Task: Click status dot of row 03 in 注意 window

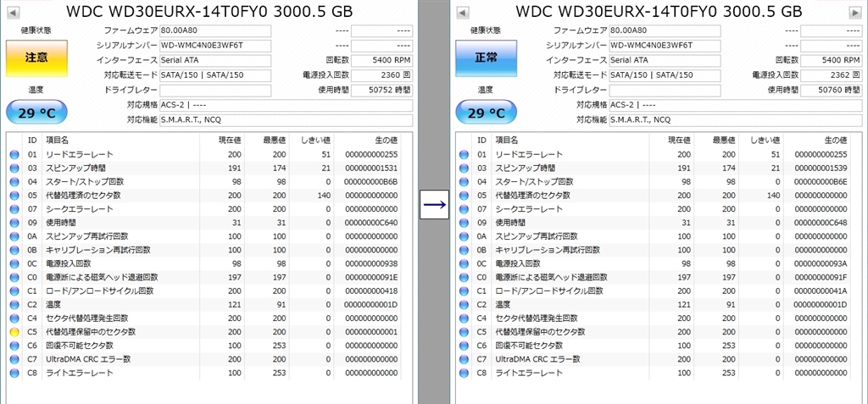Action: 14,169
